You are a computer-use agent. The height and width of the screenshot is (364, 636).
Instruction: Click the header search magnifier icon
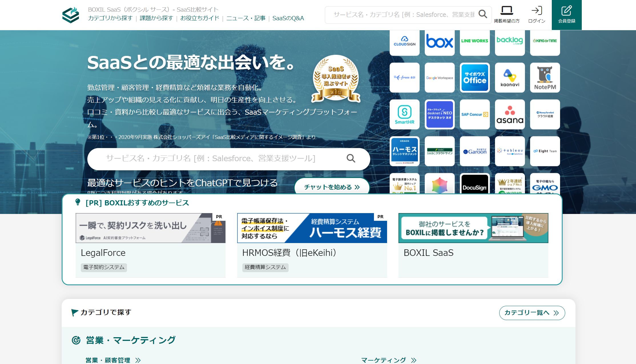[483, 14]
